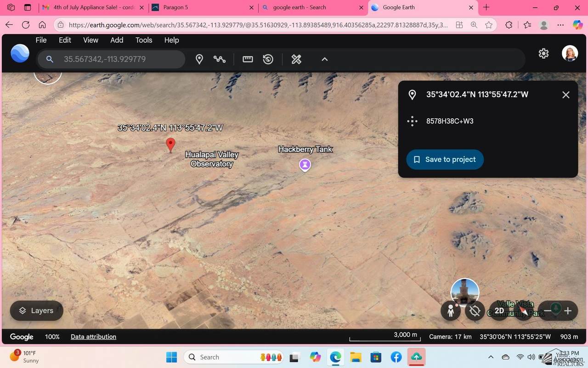
Task: Click the compass to reset north
Action: click(x=524, y=311)
